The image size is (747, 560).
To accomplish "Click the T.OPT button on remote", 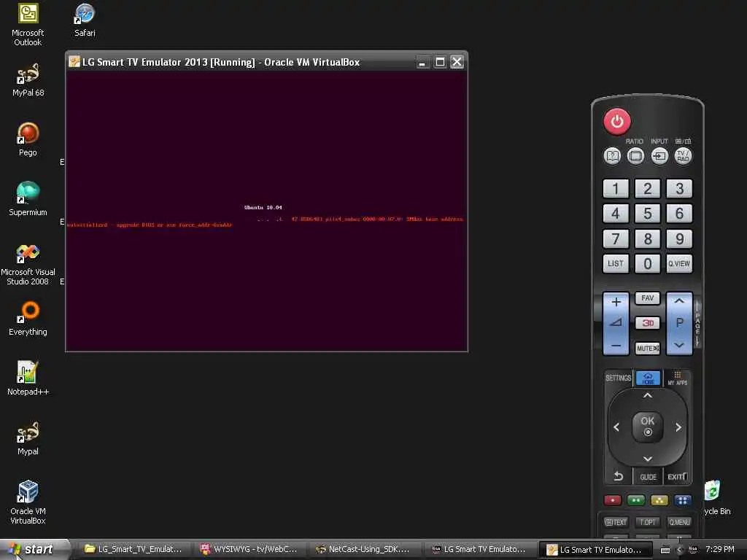I will (648, 522).
